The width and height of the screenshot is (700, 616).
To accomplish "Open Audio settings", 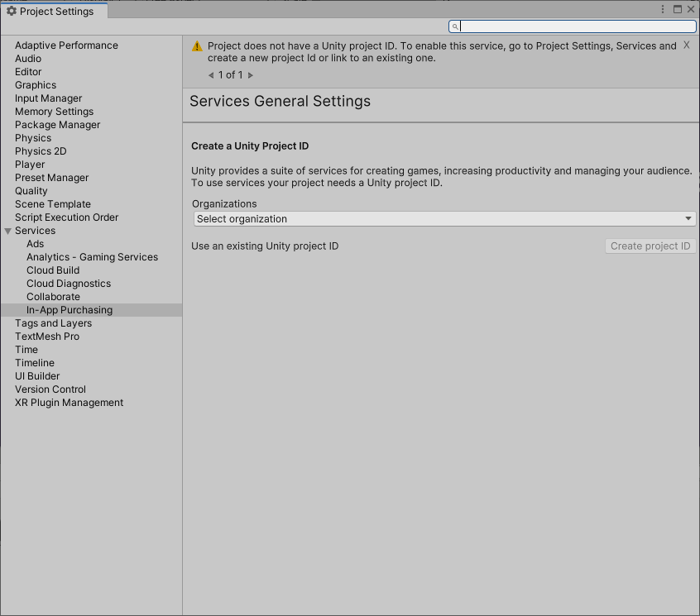I will [28, 59].
